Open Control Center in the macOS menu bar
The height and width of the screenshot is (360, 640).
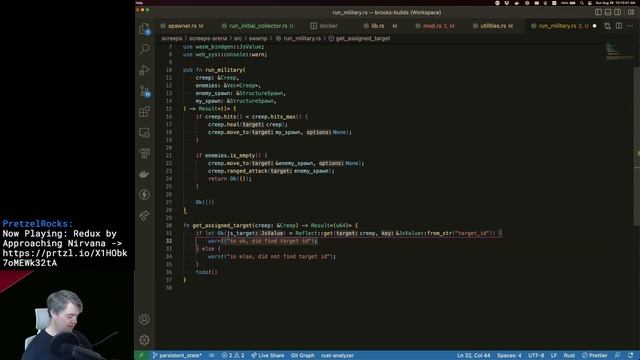[x=590, y=3]
